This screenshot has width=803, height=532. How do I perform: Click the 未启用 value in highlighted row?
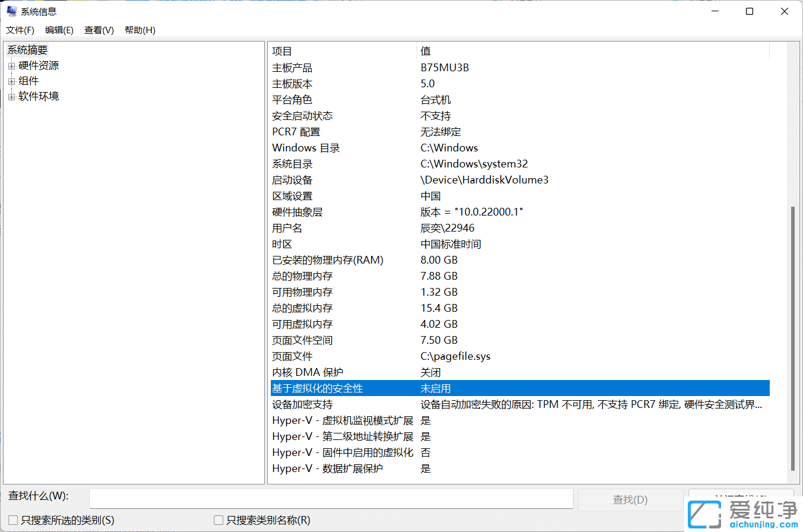(x=435, y=388)
